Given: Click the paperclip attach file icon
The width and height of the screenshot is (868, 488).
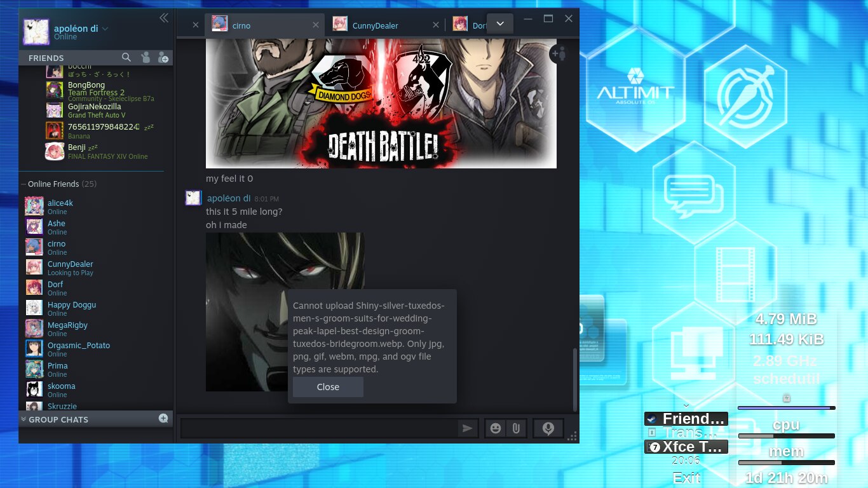Looking at the screenshot, I should [x=516, y=428].
